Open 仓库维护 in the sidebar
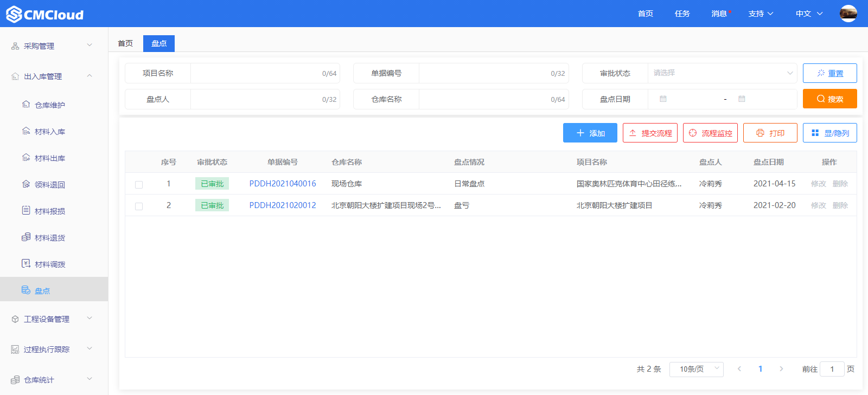 pos(54,105)
